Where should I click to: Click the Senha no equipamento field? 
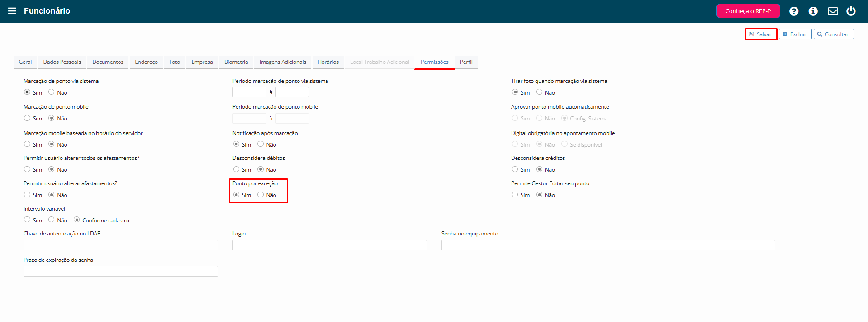point(608,245)
